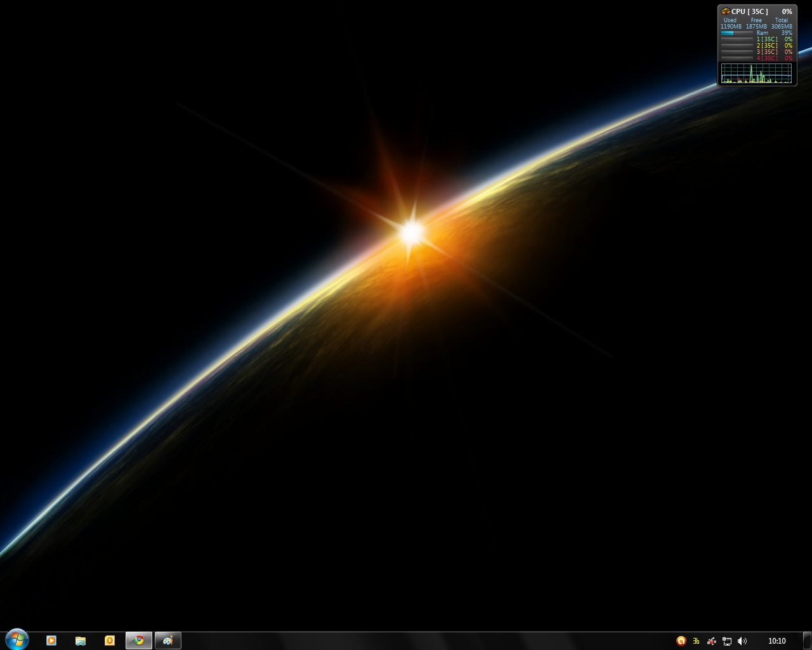Viewport: 812px width, 650px height.
Task: Click the "1190MB" used memory value
Action: [x=731, y=27]
